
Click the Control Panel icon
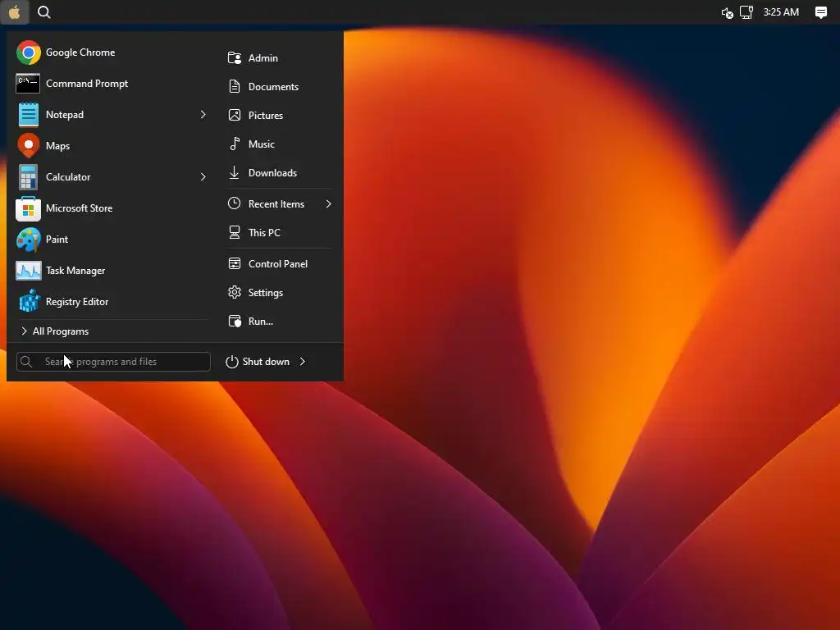(x=235, y=263)
